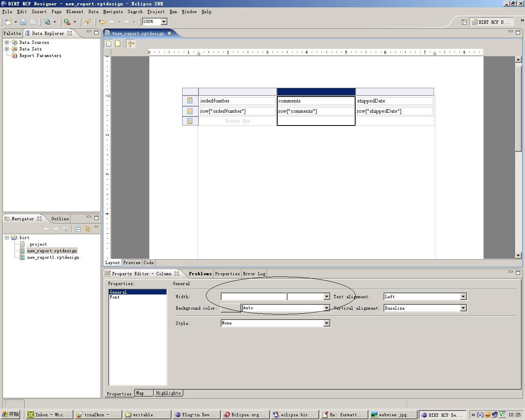The width and height of the screenshot is (525, 420).
Task: Click the Save icon in the toolbar
Action: click(x=23, y=22)
